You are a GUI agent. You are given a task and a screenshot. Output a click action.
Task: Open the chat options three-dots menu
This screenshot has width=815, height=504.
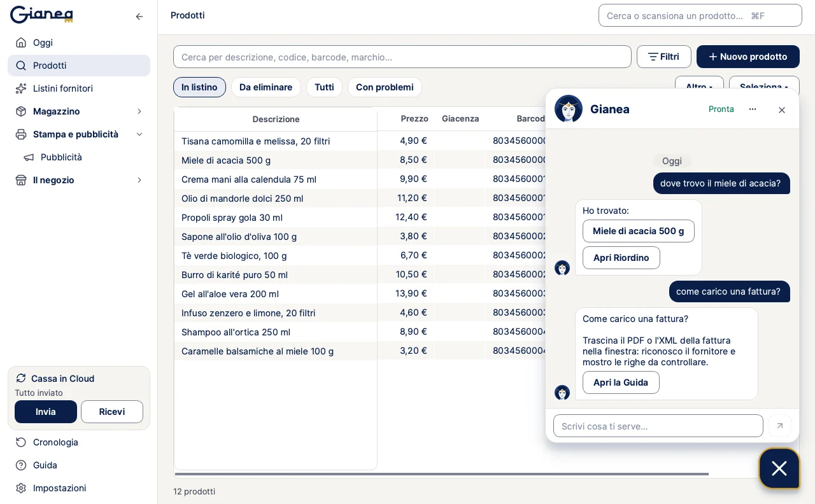pyautogui.click(x=753, y=109)
